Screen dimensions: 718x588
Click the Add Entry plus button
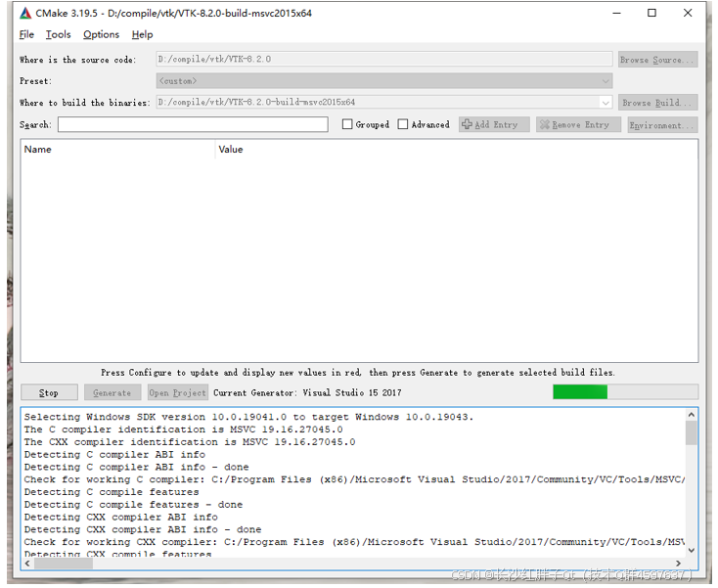tap(494, 124)
